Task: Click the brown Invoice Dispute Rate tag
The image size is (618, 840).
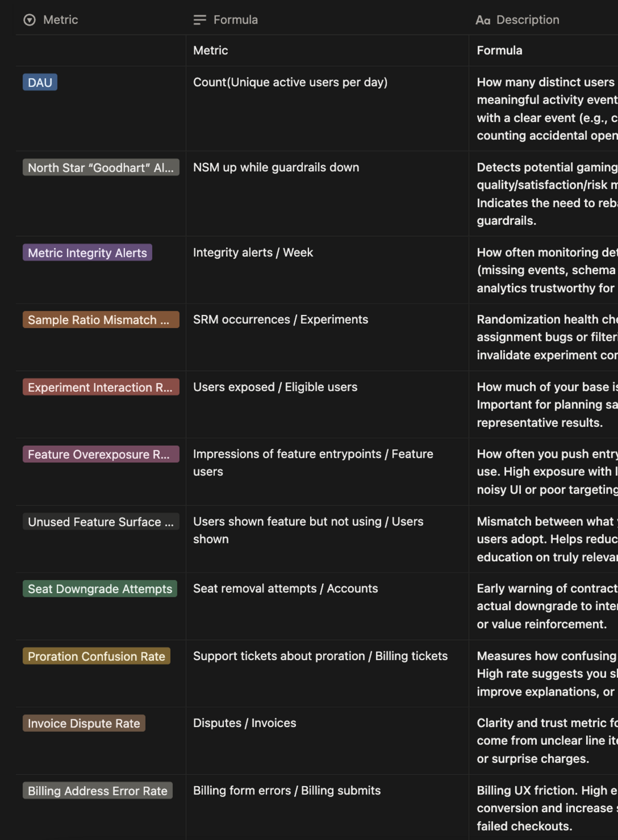Action: tap(84, 723)
